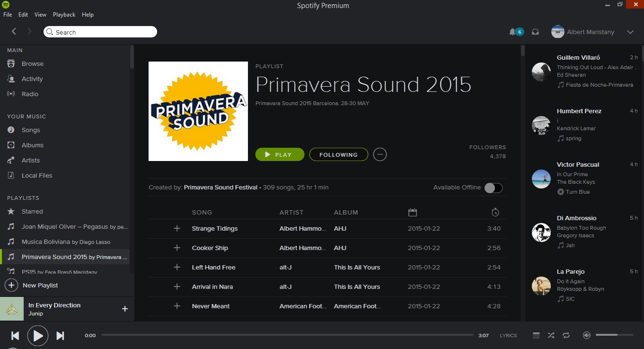Image resolution: width=644 pixels, height=349 pixels.
Task: Open the File menu
Action: click(8, 15)
